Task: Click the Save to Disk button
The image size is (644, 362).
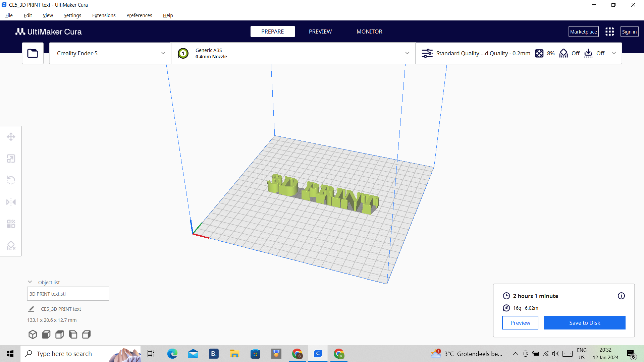Action: (584, 323)
